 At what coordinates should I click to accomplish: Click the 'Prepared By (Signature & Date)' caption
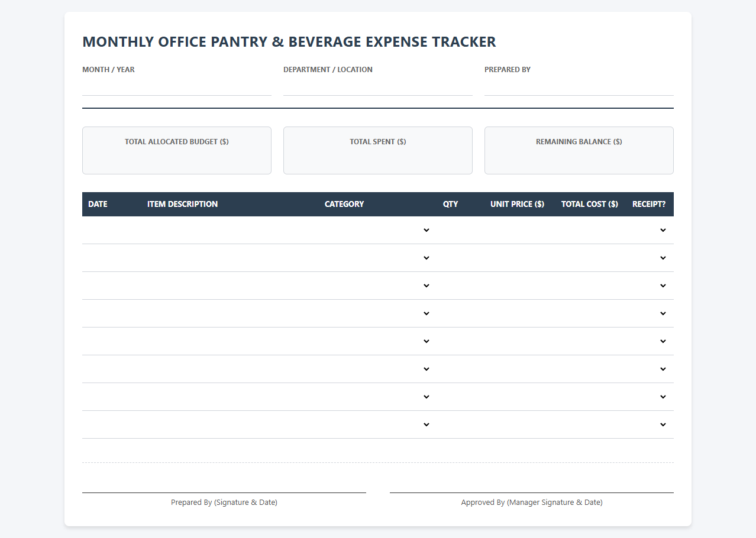click(224, 503)
